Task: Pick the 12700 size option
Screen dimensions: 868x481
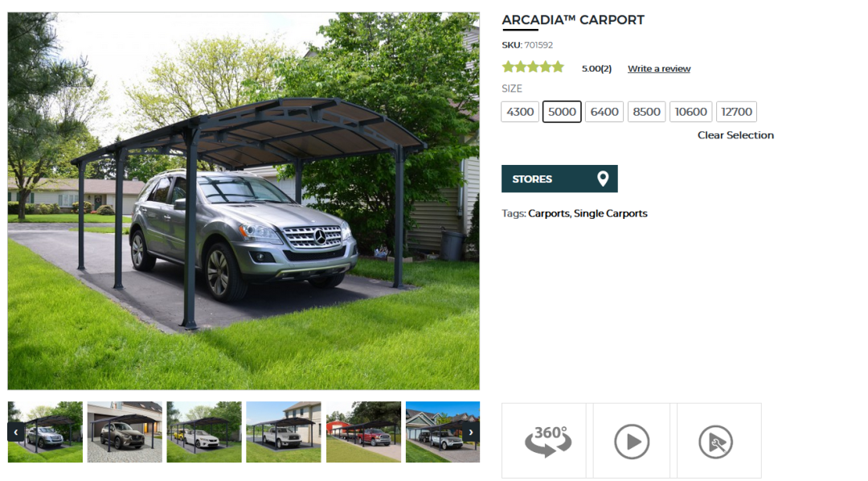Action: [736, 111]
